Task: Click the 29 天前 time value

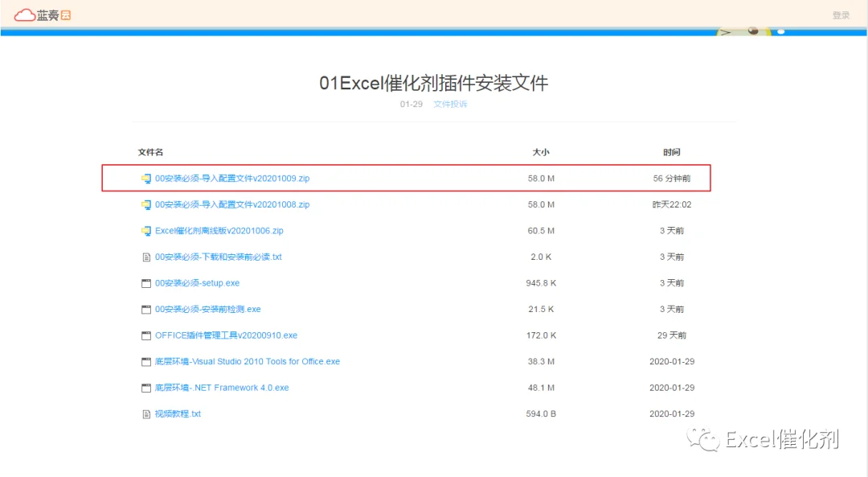Action: click(671, 335)
